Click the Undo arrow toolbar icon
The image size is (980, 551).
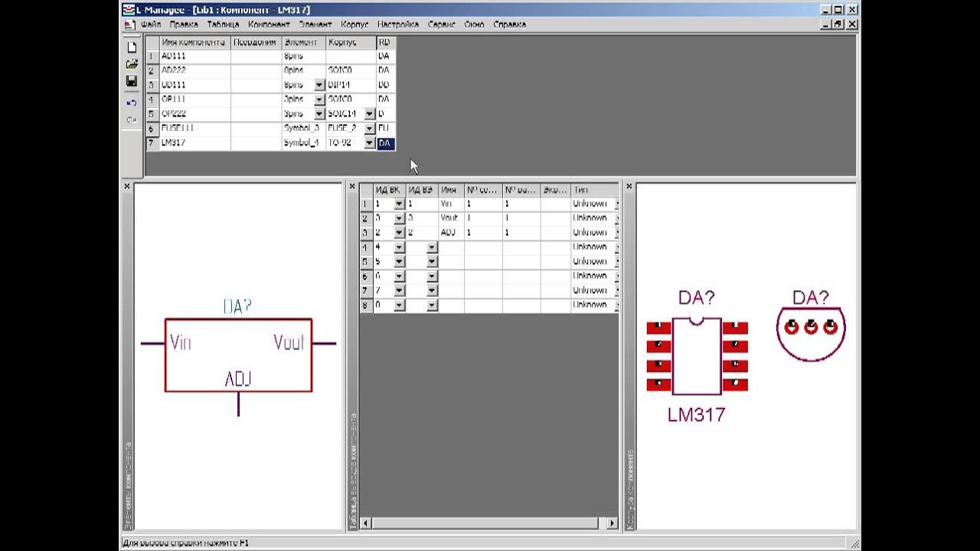132,103
